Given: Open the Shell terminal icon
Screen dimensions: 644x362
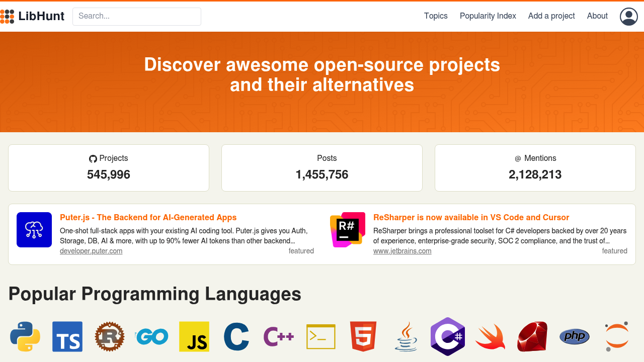Looking at the screenshot, I should pos(321,336).
